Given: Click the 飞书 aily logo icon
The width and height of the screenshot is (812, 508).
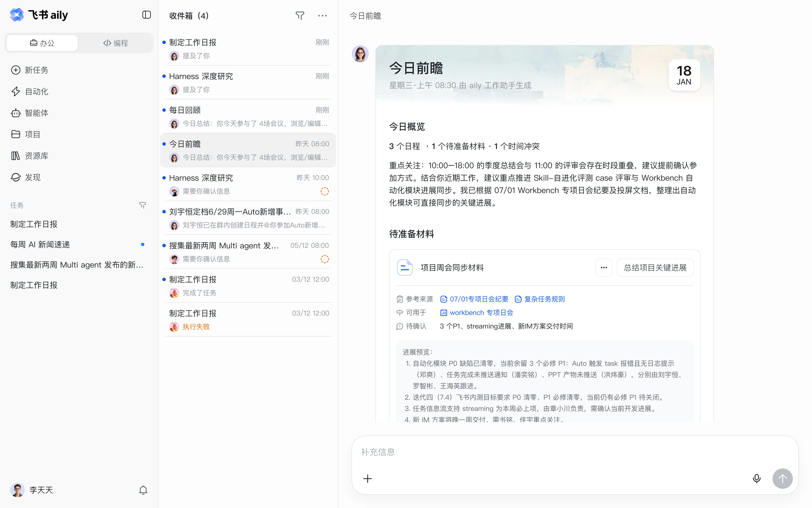Looking at the screenshot, I should [x=17, y=15].
